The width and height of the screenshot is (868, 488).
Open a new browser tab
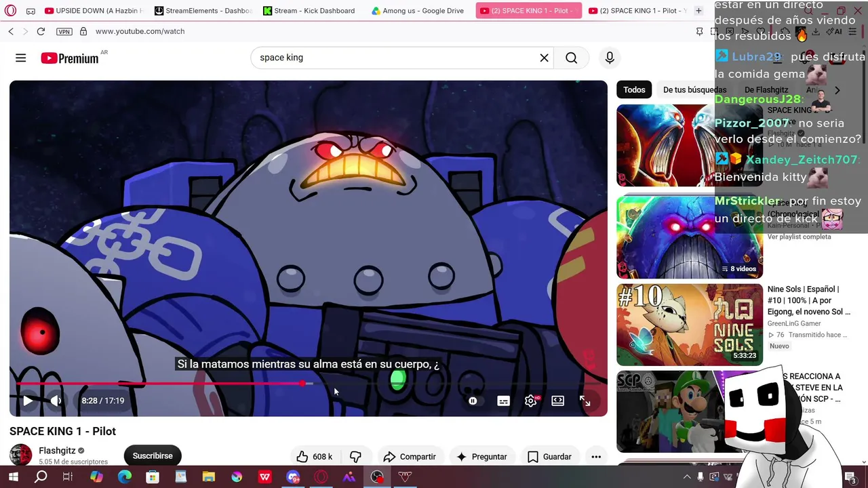tap(698, 11)
